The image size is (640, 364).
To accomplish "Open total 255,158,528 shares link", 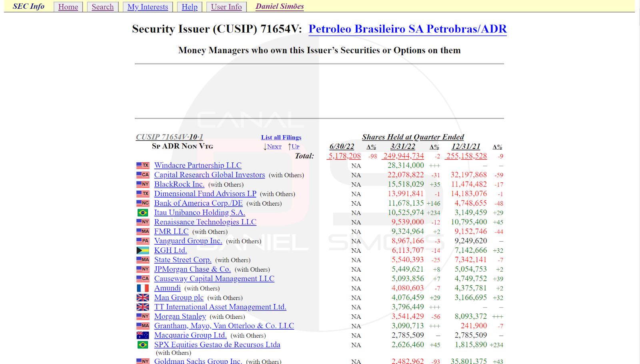I will pos(466,156).
